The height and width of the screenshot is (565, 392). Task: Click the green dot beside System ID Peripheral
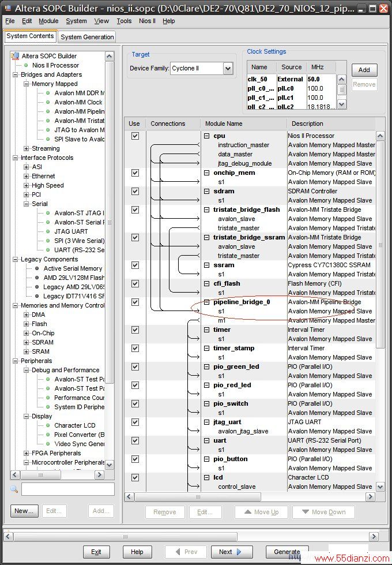tap(48, 407)
